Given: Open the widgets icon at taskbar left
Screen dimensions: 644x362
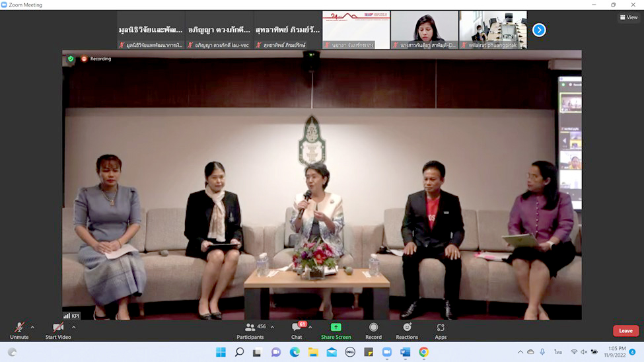Looking at the screenshot, I should [13, 352].
